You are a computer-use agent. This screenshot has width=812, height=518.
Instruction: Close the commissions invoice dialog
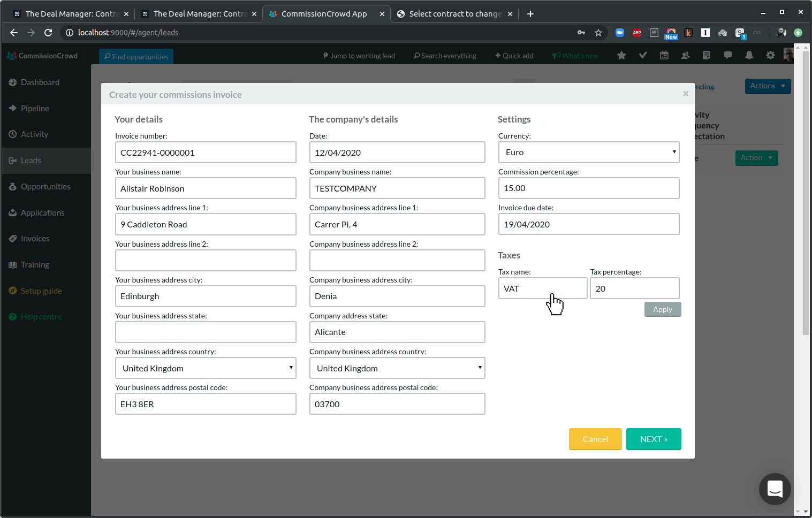[x=685, y=94]
